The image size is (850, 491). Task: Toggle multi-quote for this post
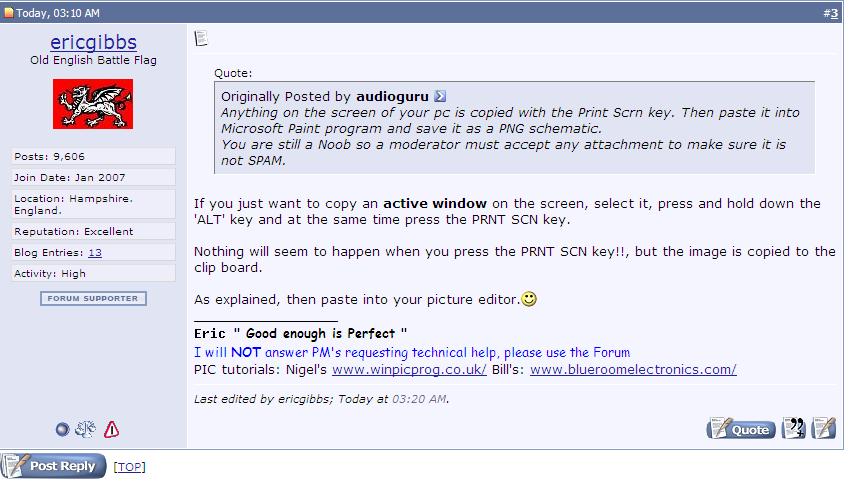point(794,428)
